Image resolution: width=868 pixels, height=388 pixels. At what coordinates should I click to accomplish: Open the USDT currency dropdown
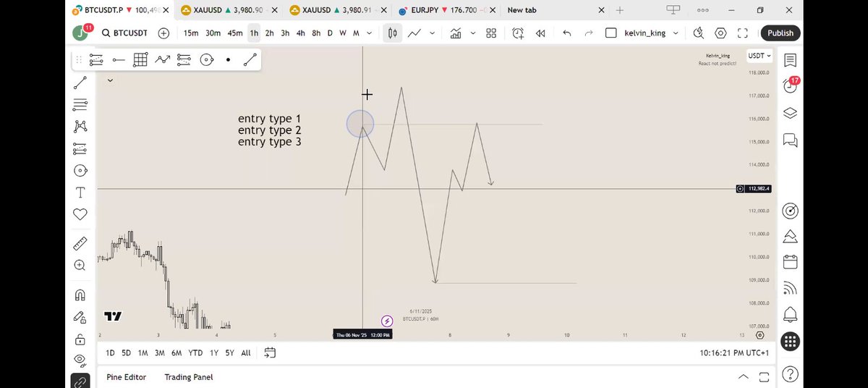pos(759,56)
